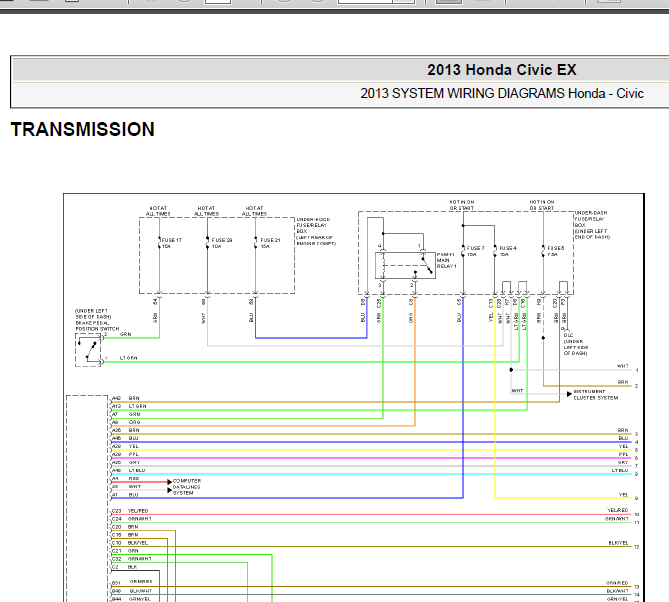The height and width of the screenshot is (602, 669).
Task: Open the zoom level dropdown arrow
Action: (x=404, y=1)
